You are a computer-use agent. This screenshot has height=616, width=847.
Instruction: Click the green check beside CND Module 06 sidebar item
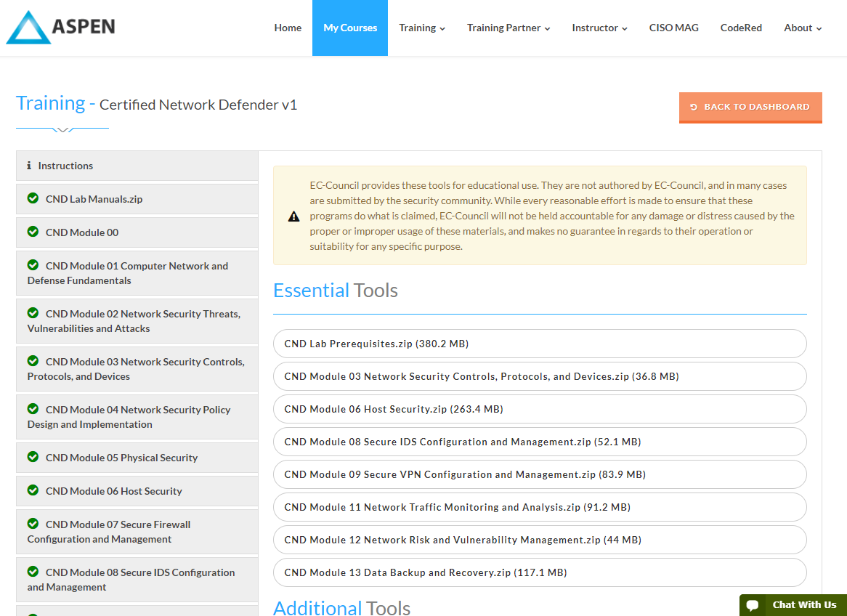(x=33, y=490)
